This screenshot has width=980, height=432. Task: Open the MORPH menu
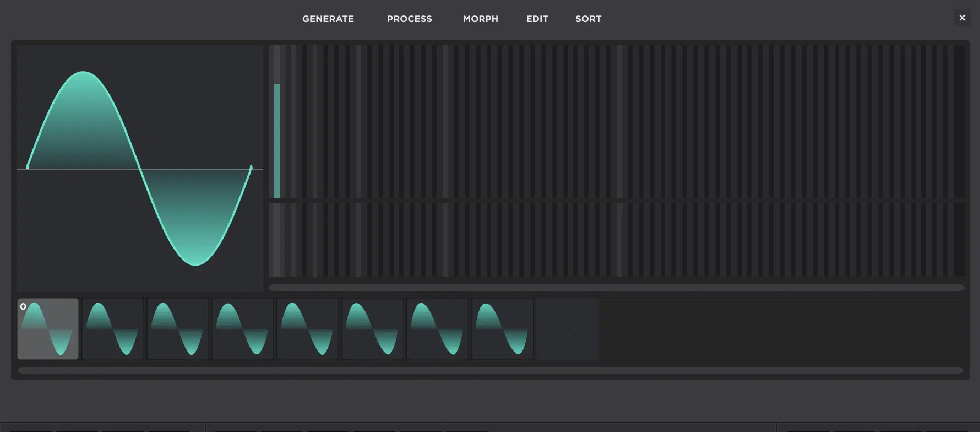[480, 19]
